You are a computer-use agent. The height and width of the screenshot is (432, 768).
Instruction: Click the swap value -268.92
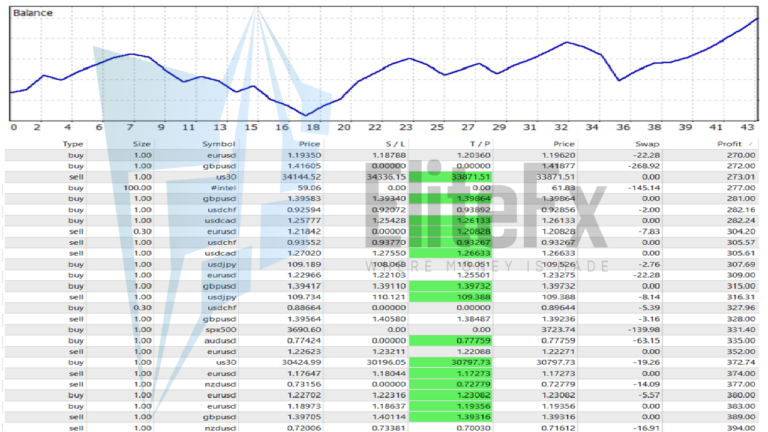[643, 166]
